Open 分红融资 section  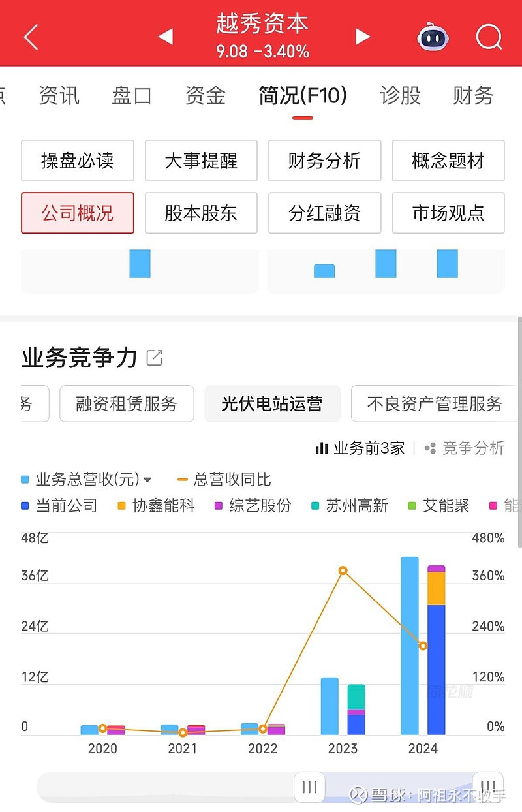pyautogui.click(x=324, y=213)
